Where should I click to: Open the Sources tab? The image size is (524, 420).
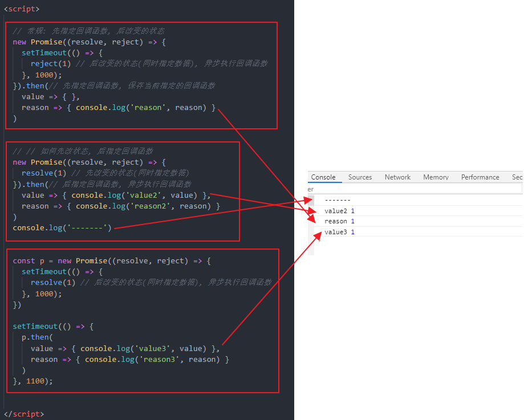pos(360,177)
